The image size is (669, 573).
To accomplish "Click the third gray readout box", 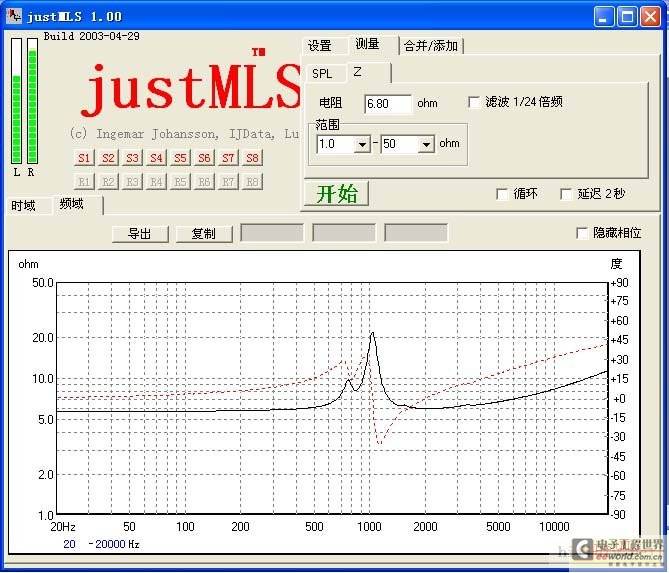I will (416, 233).
